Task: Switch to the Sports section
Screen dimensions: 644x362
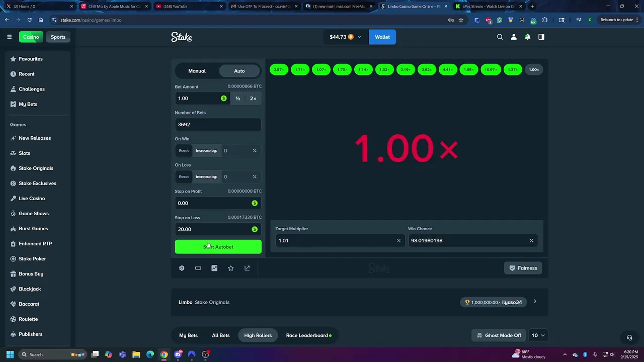Action: [x=58, y=37]
